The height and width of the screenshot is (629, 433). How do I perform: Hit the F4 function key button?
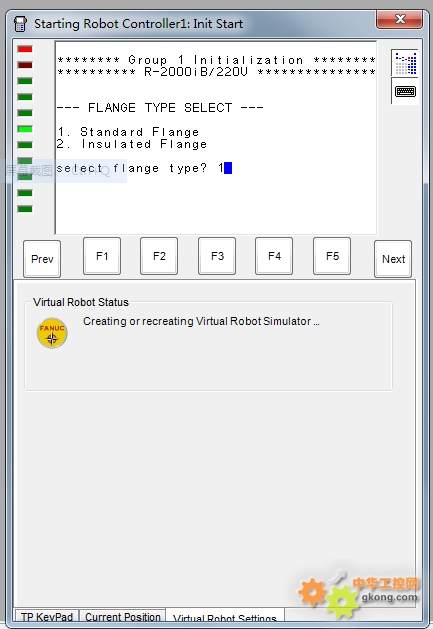(274, 256)
